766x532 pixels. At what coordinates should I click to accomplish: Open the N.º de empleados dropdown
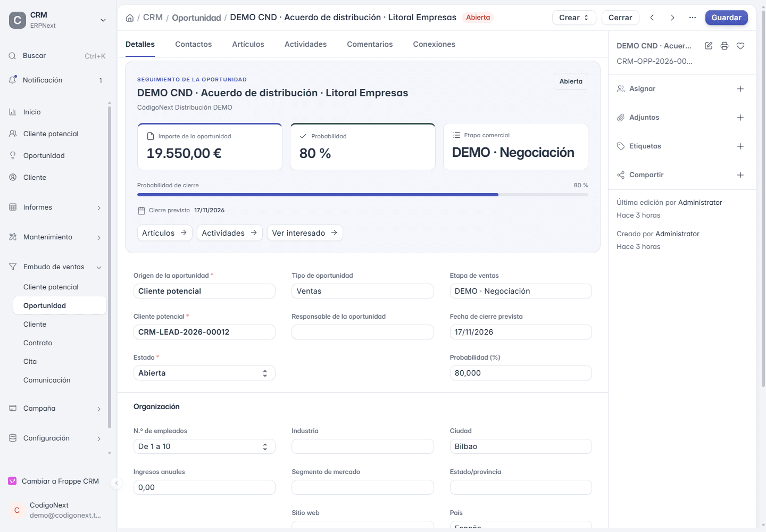point(204,446)
